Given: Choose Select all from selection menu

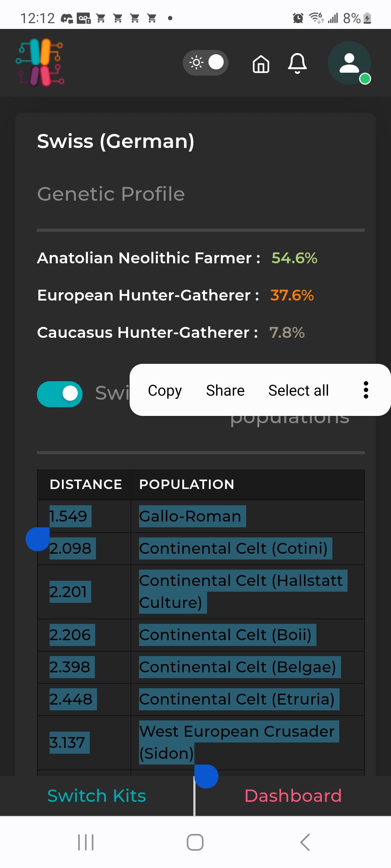Looking at the screenshot, I should tap(298, 390).
